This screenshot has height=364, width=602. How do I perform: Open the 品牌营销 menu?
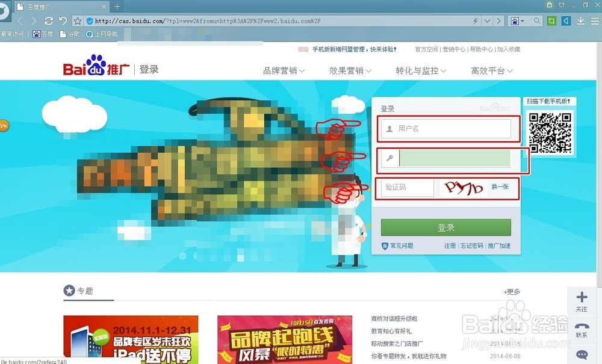(x=282, y=70)
